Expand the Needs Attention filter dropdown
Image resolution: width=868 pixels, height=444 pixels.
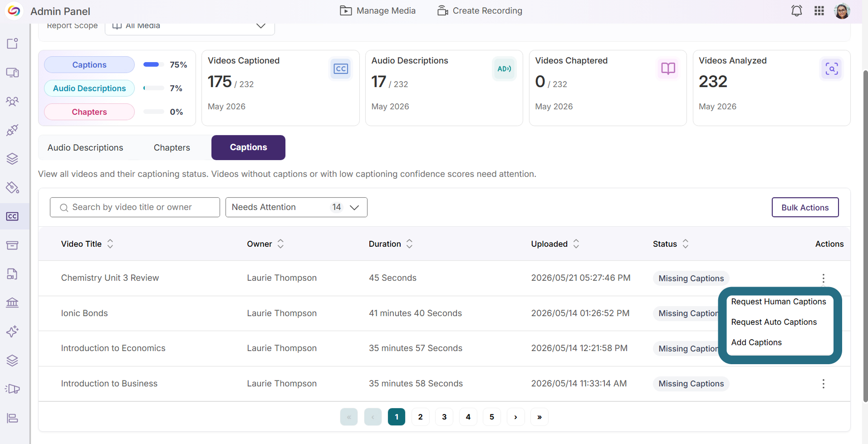[296, 207]
